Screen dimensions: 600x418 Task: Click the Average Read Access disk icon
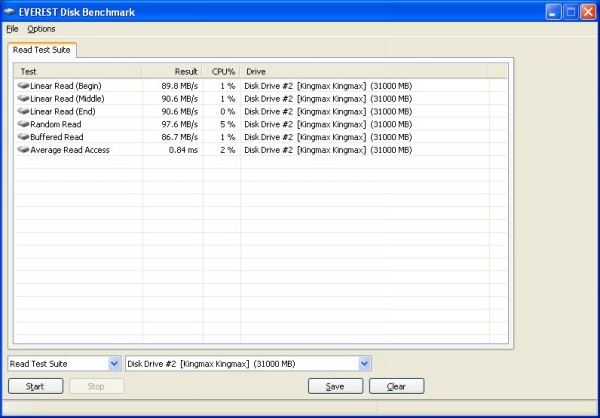[22, 150]
